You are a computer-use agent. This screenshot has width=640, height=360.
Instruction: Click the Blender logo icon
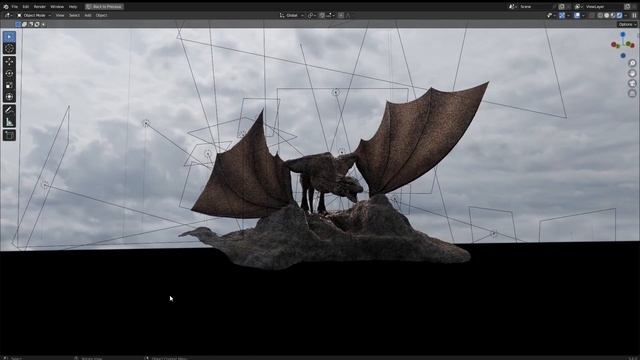click(6, 7)
